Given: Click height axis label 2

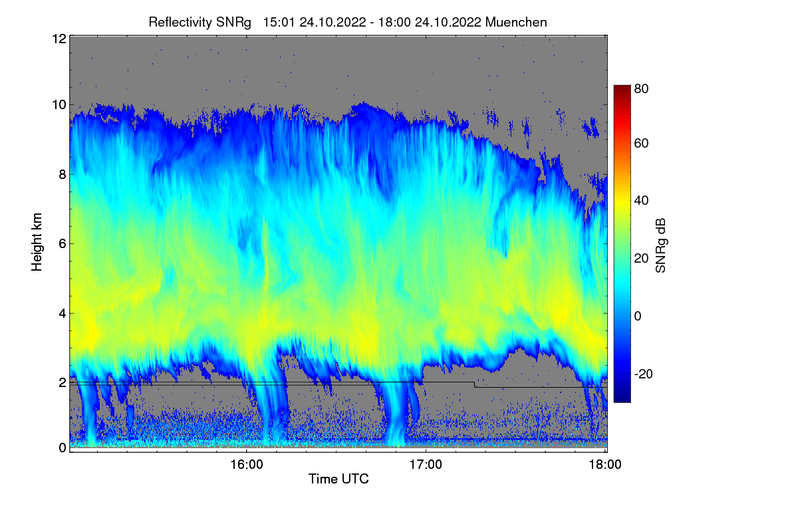Looking at the screenshot, I should click(62, 382).
